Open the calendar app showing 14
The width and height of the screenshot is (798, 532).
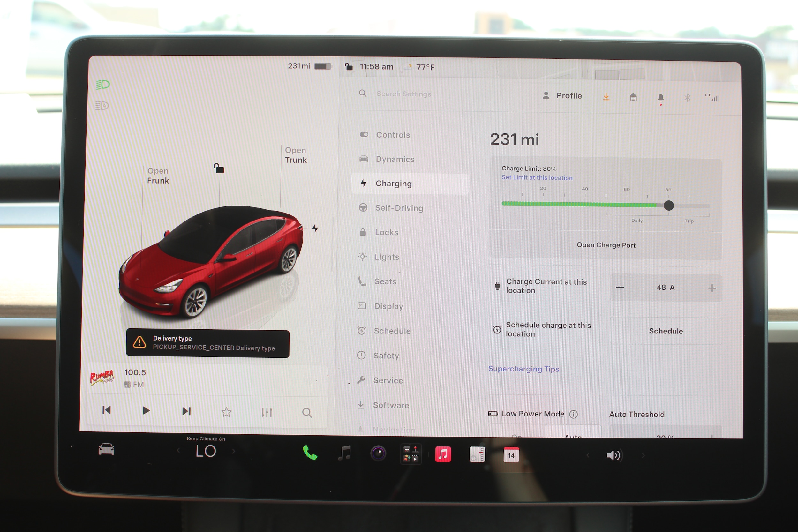click(511, 455)
